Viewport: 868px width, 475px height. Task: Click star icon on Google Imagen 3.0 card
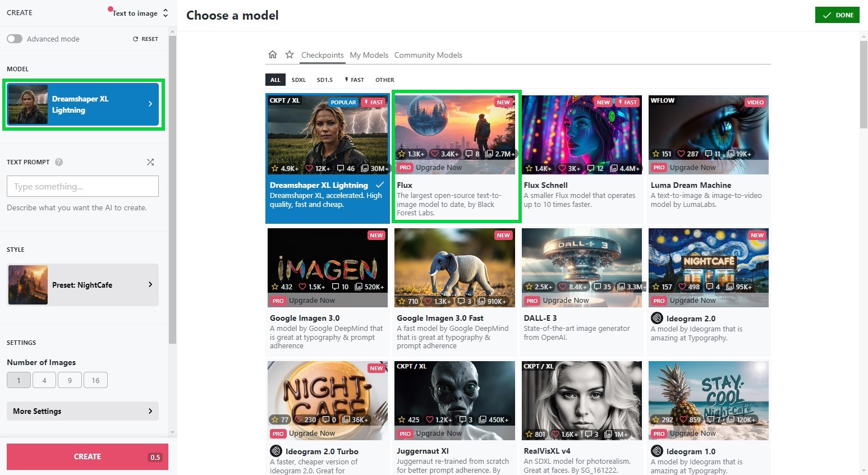pyautogui.click(x=275, y=287)
